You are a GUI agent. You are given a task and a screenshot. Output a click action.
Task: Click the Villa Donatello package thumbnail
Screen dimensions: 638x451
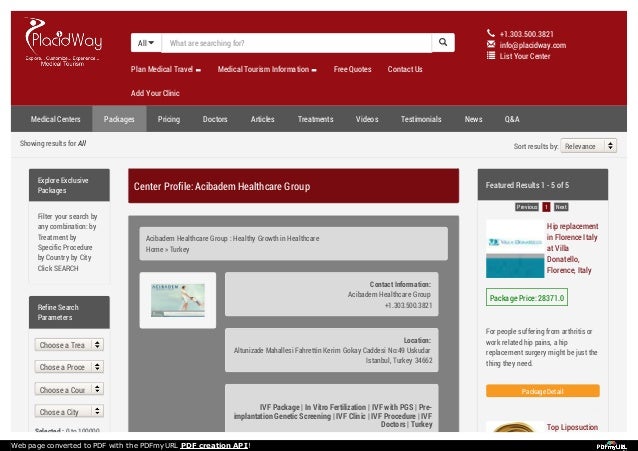click(515, 249)
